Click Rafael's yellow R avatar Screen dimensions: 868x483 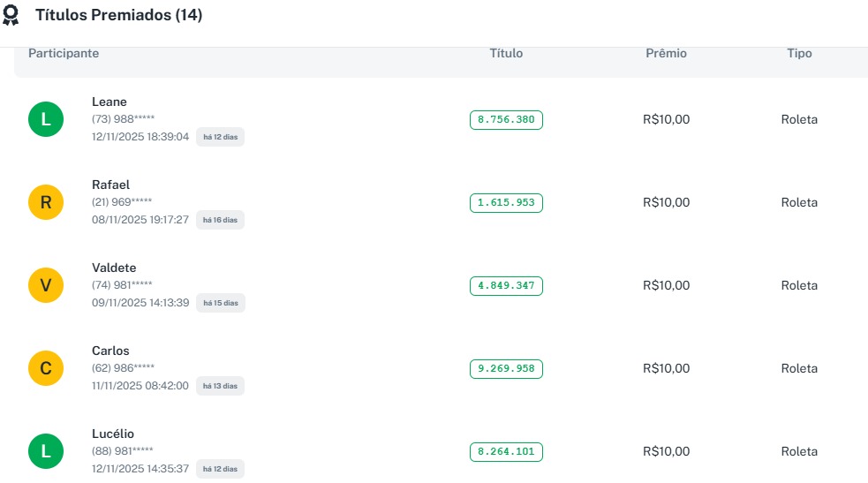tap(46, 202)
